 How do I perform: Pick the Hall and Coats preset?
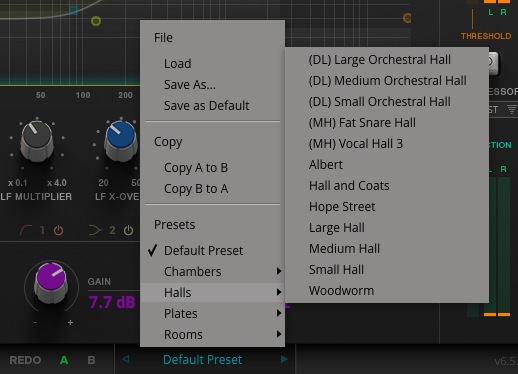pos(387,186)
